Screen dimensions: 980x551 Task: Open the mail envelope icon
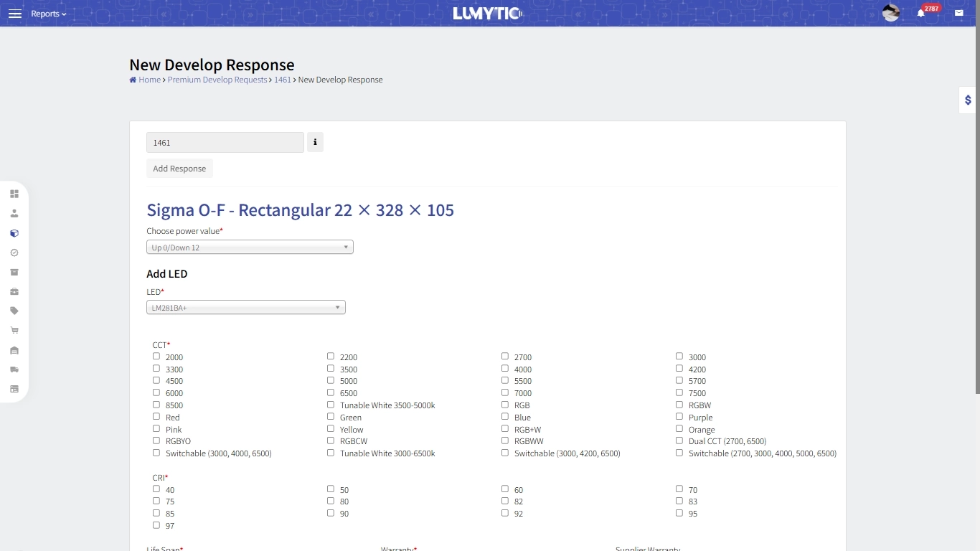click(x=958, y=13)
